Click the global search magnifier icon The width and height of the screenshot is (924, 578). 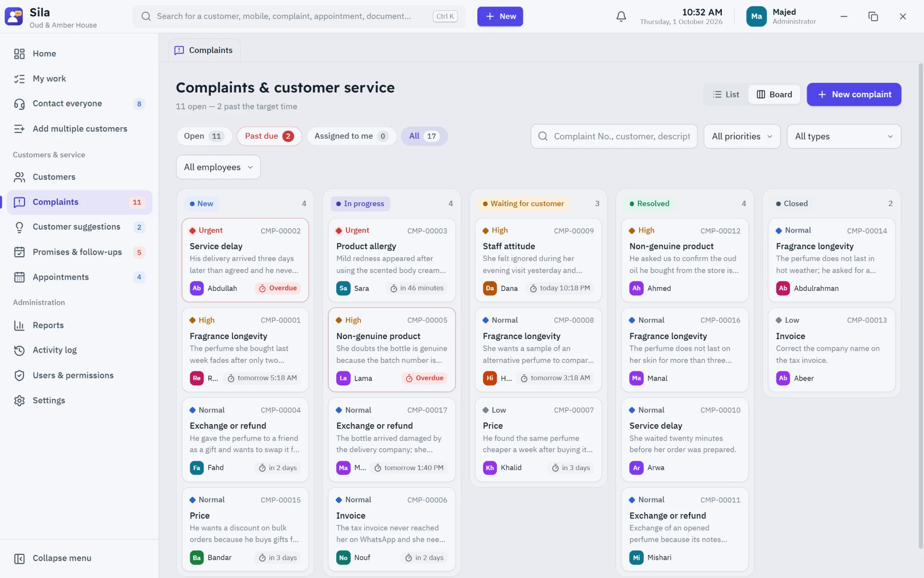coord(146,16)
